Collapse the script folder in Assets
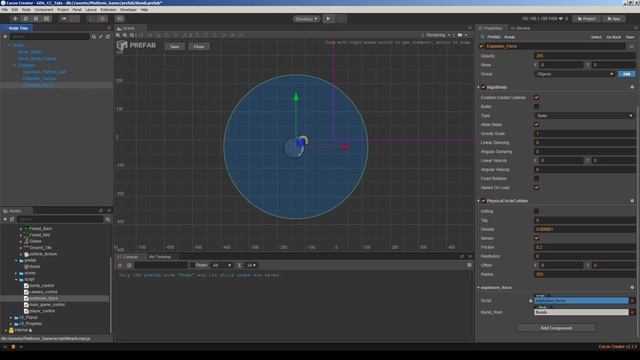This screenshot has width=640, height=360. point(16,280)
